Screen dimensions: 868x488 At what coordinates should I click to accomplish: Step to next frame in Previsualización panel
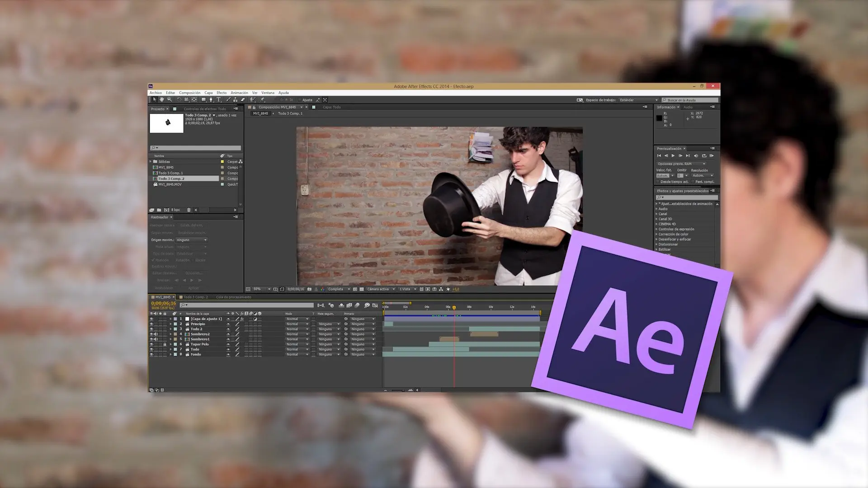tap(681, 156)
